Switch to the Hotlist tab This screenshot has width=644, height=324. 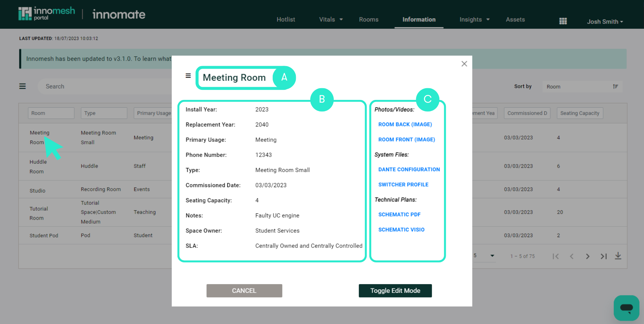pos(286,19)
